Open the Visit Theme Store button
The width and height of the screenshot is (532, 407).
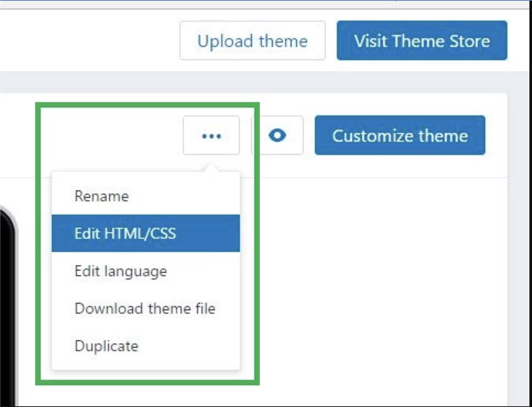click(x=422, y=41)
